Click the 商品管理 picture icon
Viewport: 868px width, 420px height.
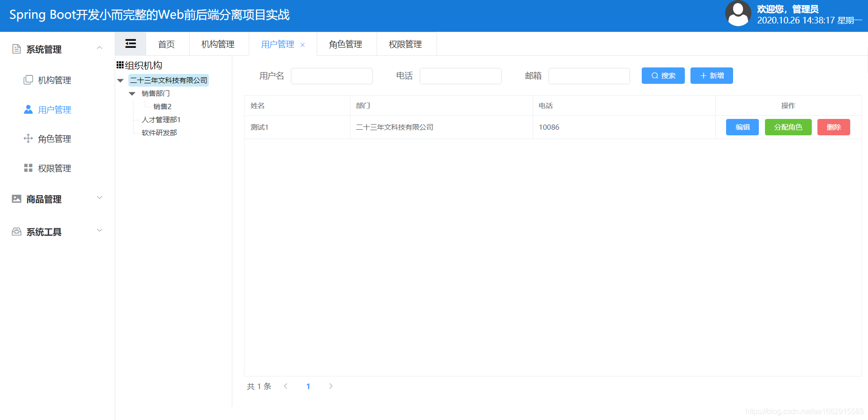[16, 199]
